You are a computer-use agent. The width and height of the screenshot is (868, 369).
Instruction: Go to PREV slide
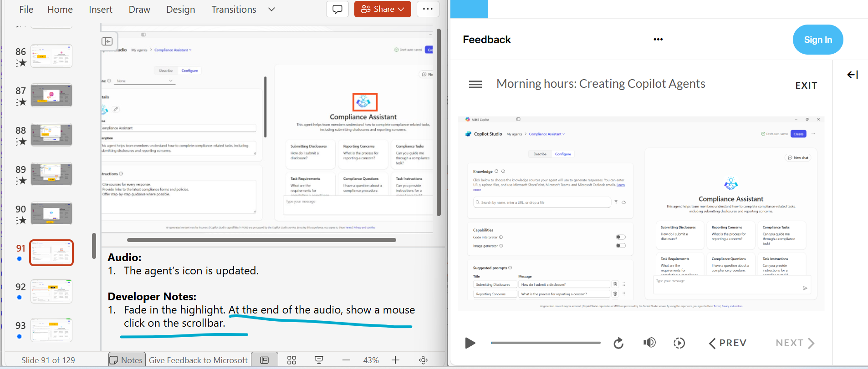(x=728, y=343)
